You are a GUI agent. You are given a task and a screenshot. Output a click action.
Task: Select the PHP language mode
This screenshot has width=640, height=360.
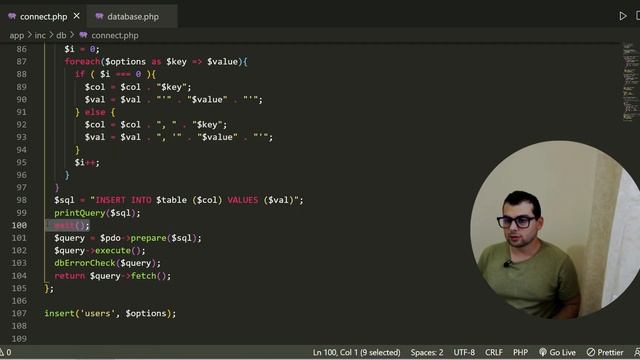pyautogui.click(x=520, y=352)
